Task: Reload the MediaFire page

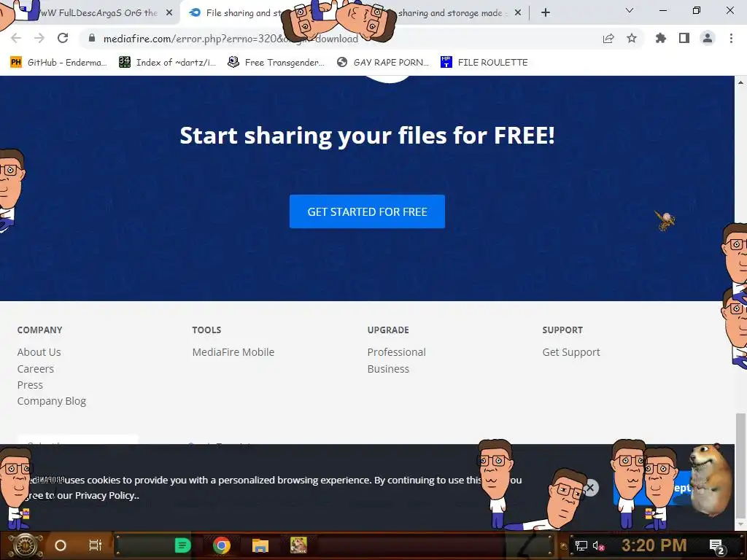Action: 63,38
